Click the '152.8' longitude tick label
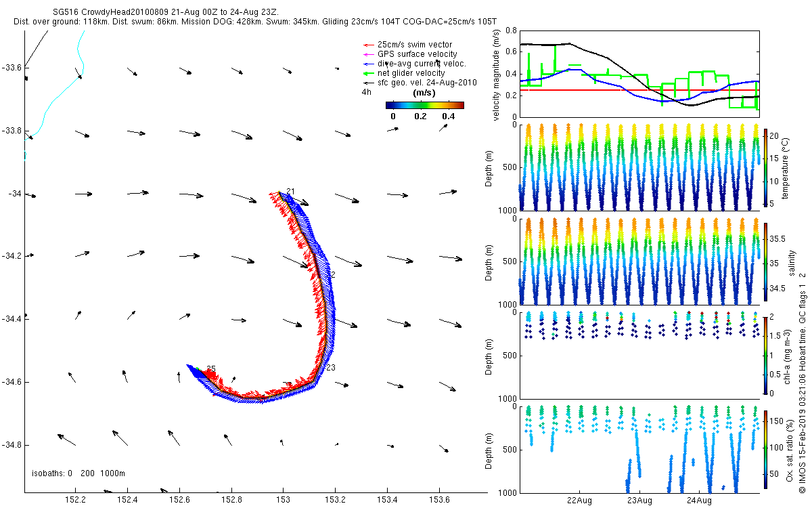 231,500
